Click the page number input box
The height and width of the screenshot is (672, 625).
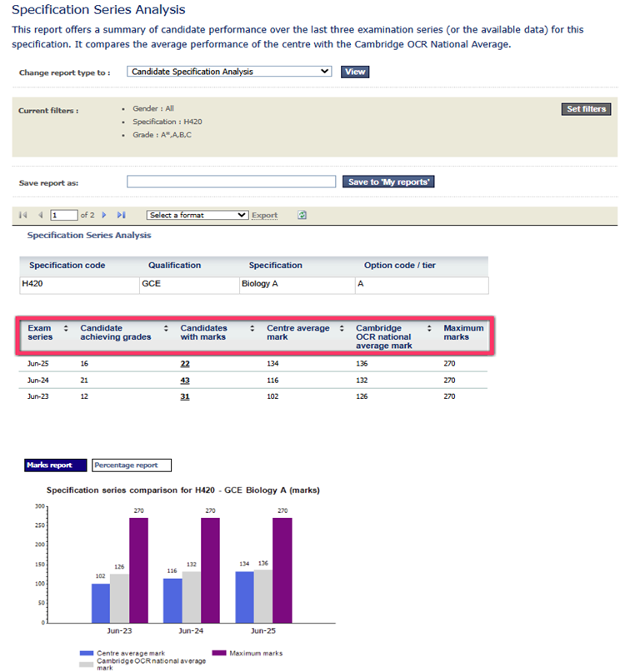click(63, 215)
